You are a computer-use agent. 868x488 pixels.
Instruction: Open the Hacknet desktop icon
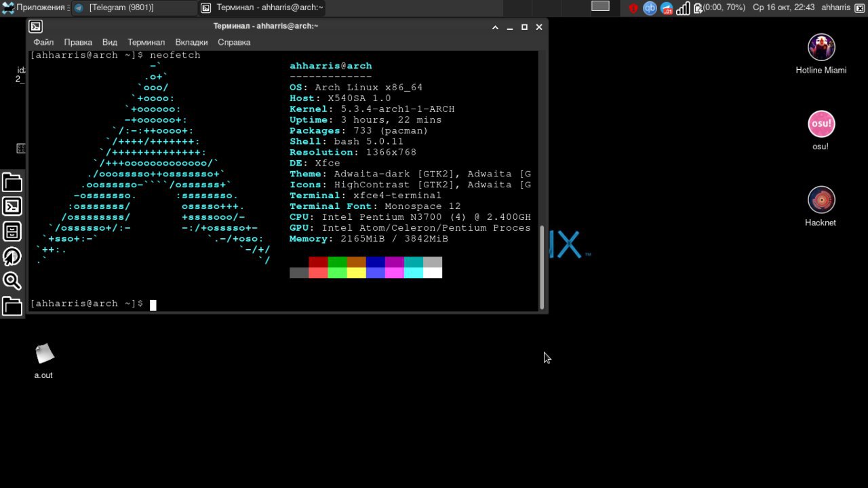pos(821,206)
